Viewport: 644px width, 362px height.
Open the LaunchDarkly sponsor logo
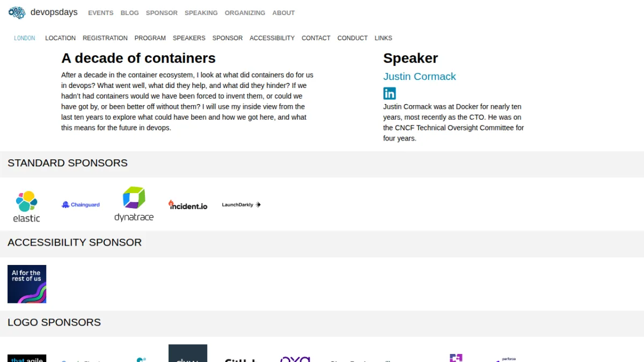tap(241, 205)
